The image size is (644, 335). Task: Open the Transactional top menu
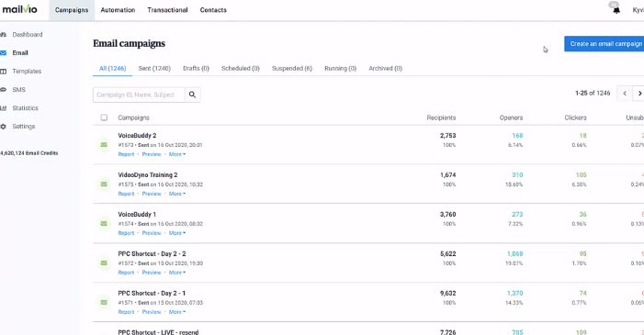click(x=167, y=10)
